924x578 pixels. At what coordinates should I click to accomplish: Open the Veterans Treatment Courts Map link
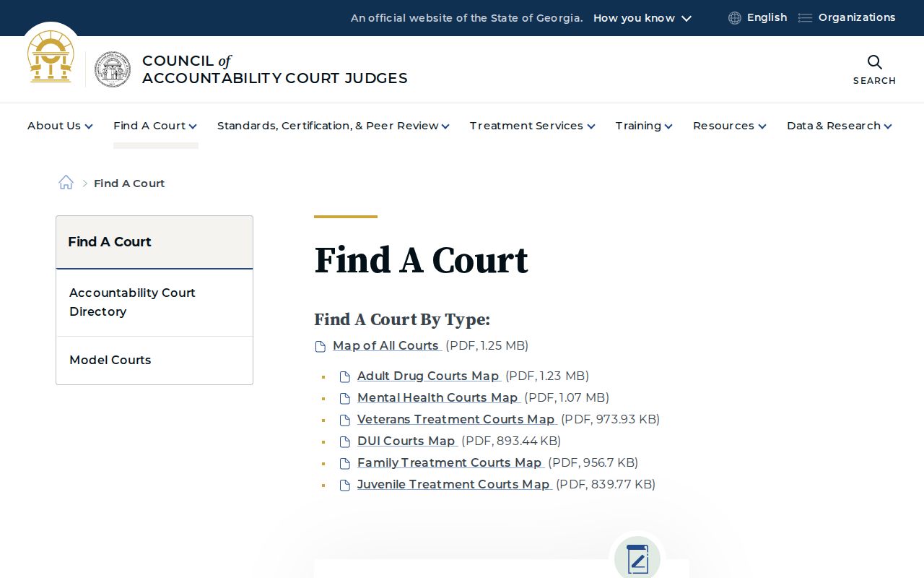[456, 419]
